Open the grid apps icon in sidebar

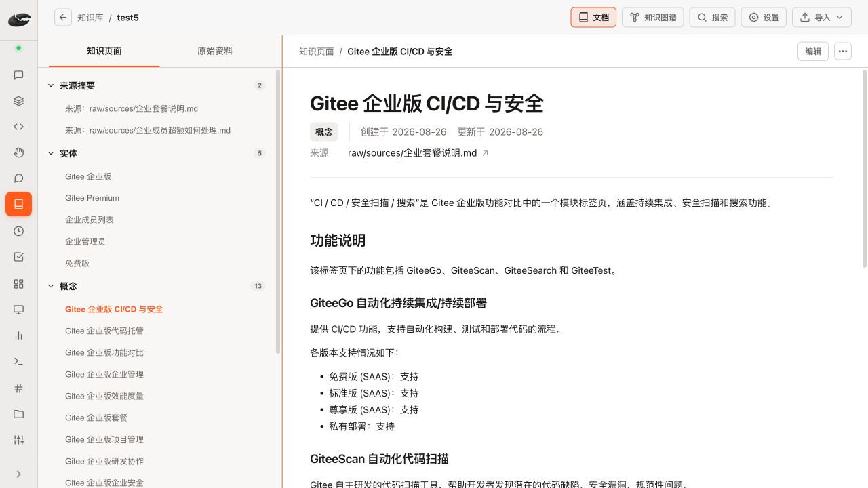(19, 284)
